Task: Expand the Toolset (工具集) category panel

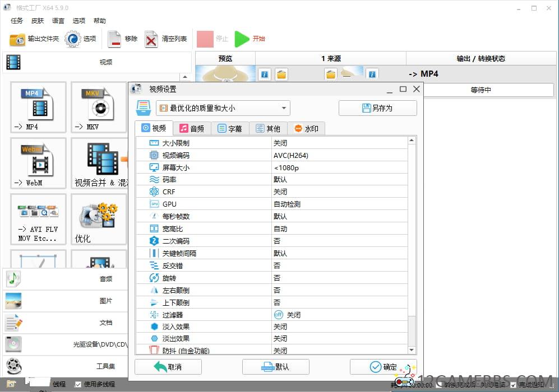Action: 65,366
